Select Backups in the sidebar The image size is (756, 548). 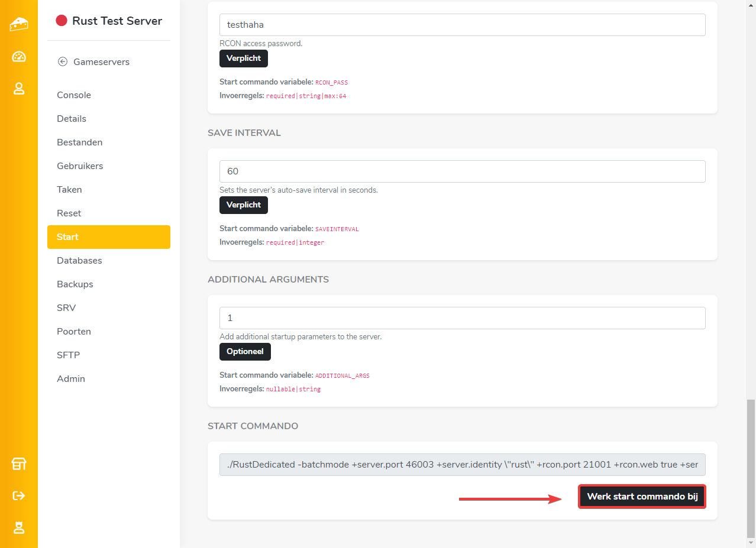75,284
